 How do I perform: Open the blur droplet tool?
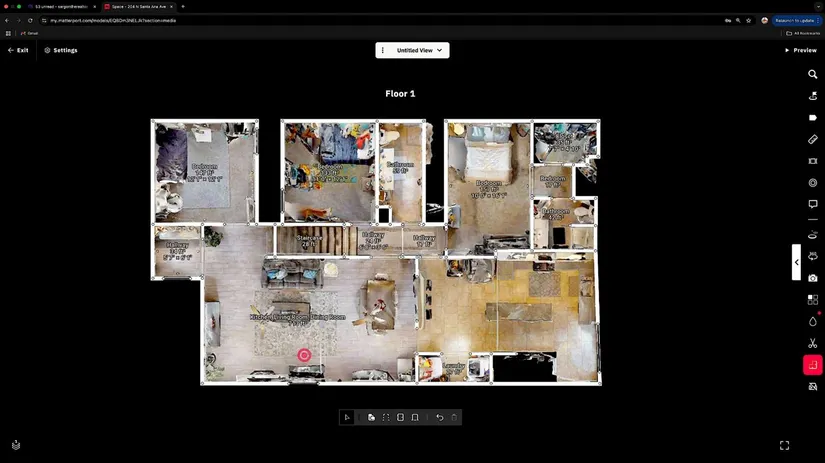click(x=812, y=321)
